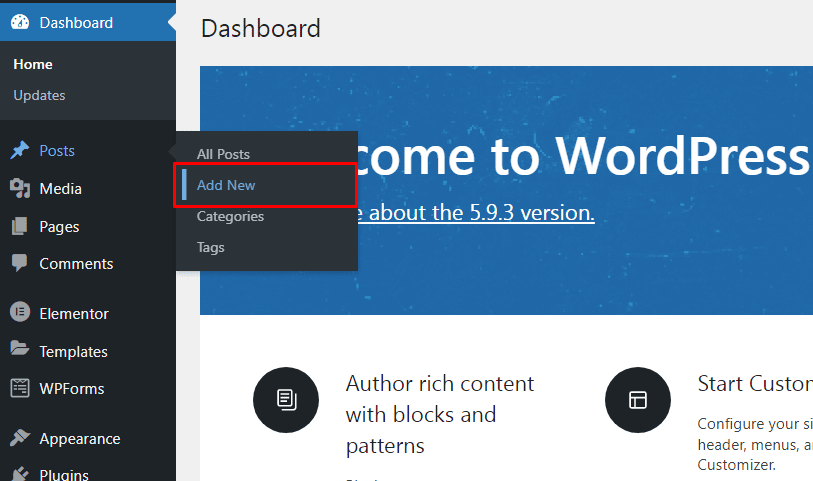Follow the 'about the 5.9.3 version' link
Viewport: 813px width, 481px height.
point(475,213)
